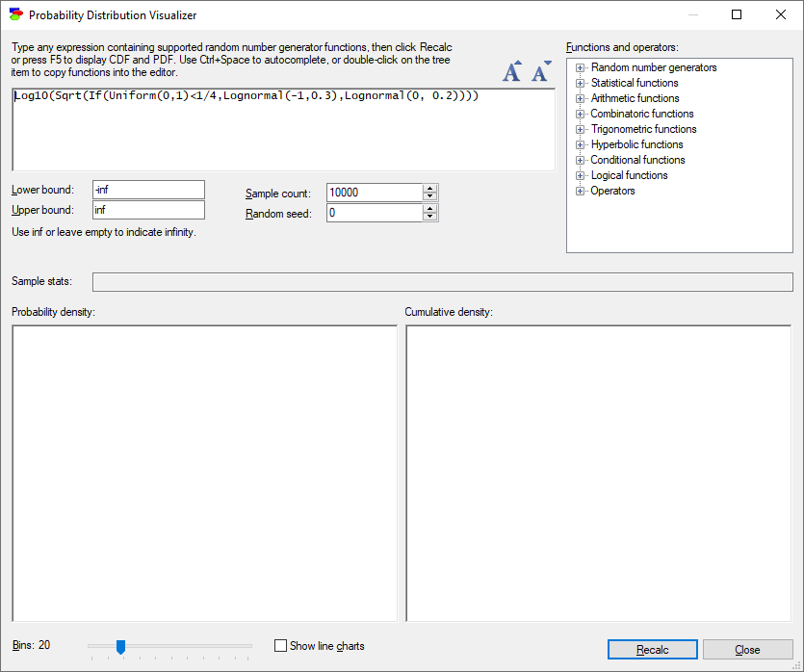This screenshot has width=804, height=672.
Task: Increase editor font size with large A icon
Action: point(511,71)
